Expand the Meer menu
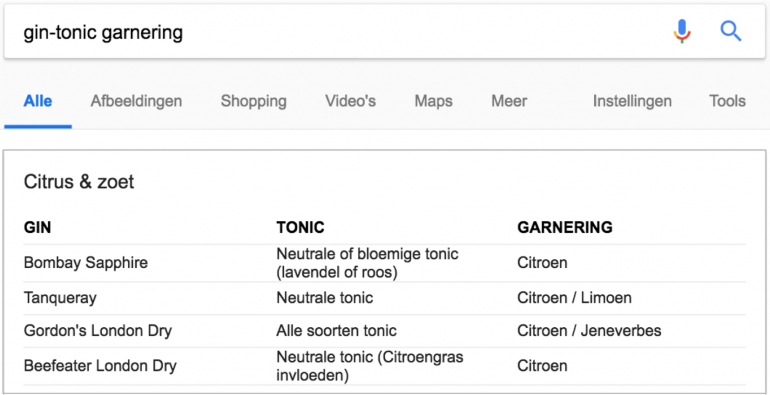The height and width of the screenshot is (395, 770). (509, 101)
